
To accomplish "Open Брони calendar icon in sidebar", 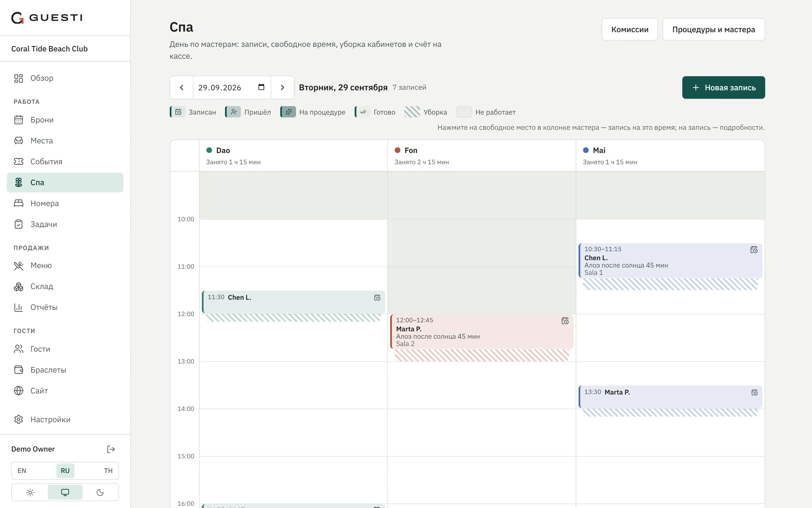I will click(x=18, y=120).
